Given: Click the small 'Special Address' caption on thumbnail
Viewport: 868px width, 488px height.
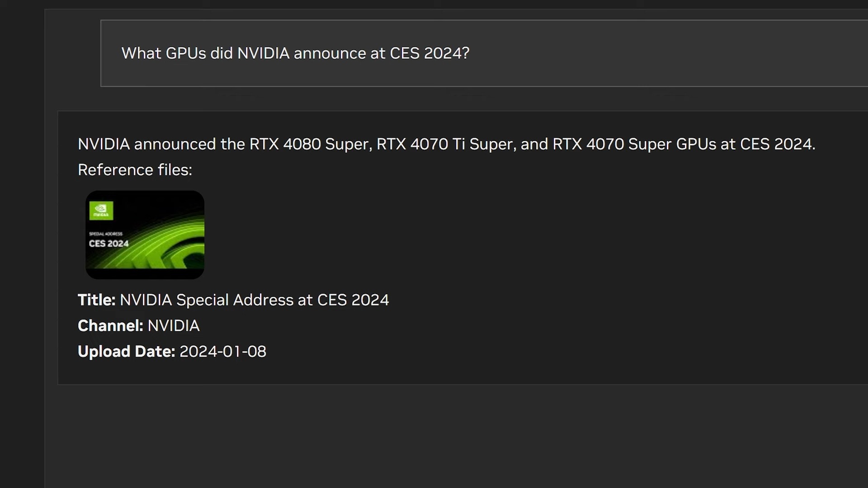Looking at the screenshot, I should [106, 234].
